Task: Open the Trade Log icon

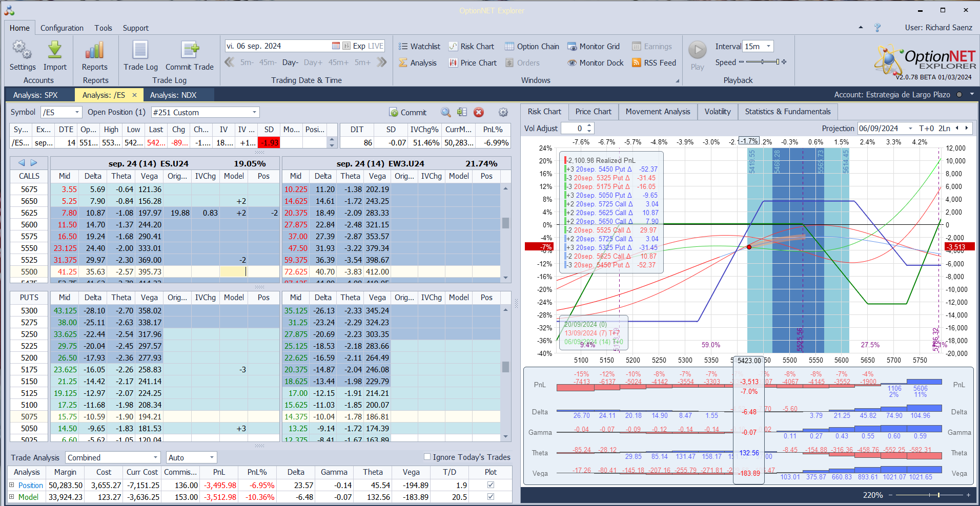Action: click(140, 50)
